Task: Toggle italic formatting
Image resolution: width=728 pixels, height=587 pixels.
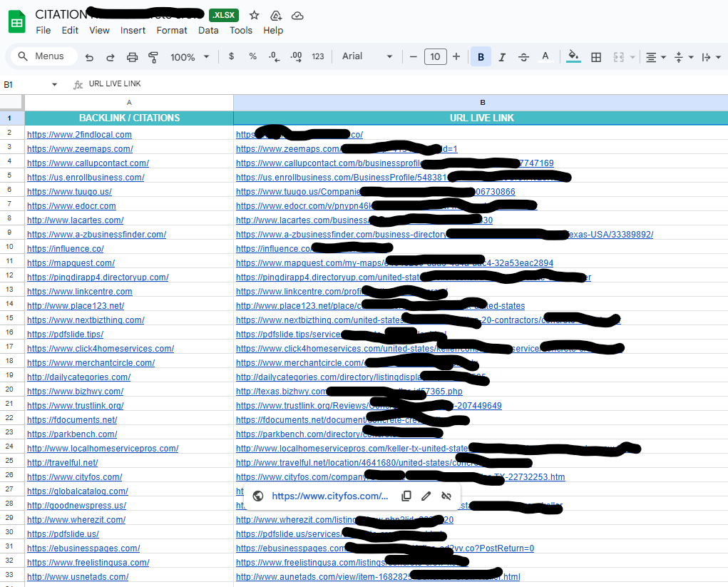Action: [502, 57]
